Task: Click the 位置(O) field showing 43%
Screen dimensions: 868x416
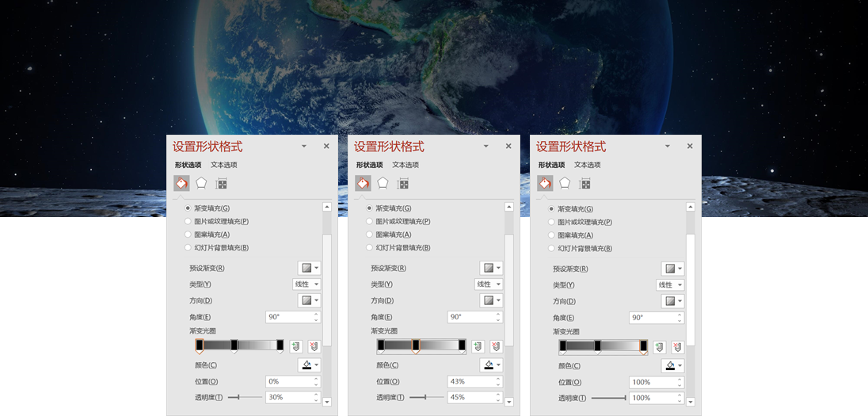Action: coord(475,382)
